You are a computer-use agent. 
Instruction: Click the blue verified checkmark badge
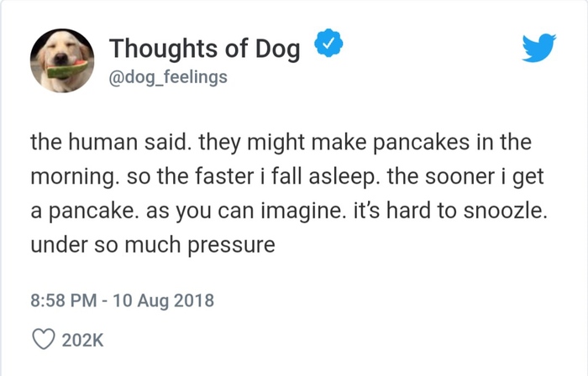pos(328,43)
